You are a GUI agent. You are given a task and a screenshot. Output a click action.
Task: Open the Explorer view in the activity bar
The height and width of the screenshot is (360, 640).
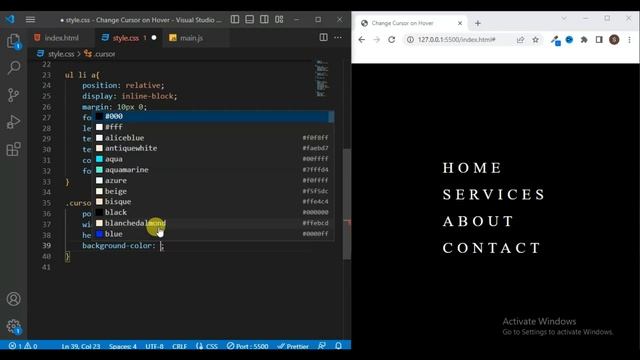[13, 41]
